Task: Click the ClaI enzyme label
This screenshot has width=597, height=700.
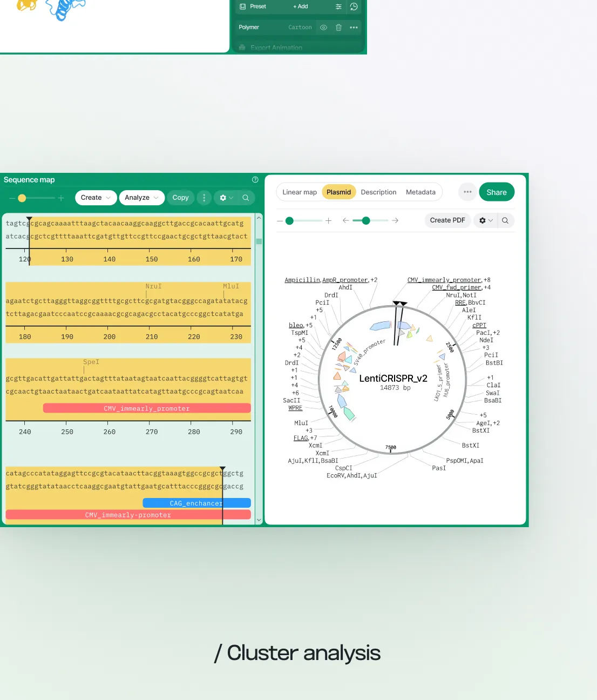Action: pos(493,385)
